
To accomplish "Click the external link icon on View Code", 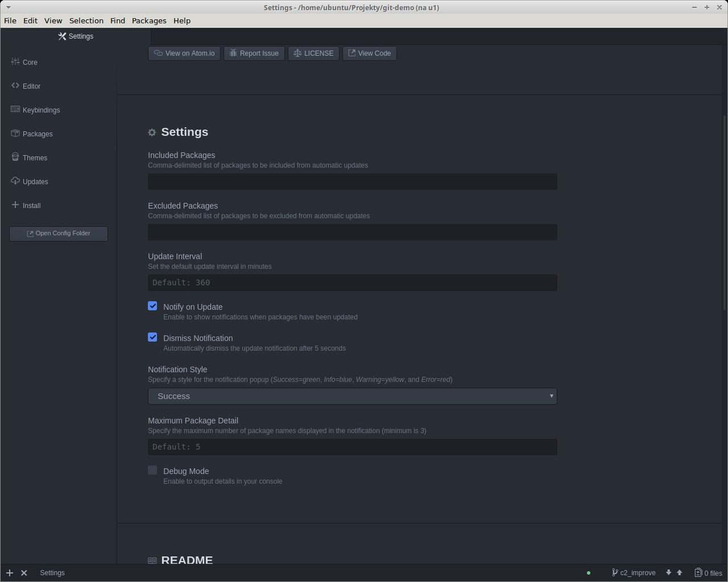I will (351, 53).
